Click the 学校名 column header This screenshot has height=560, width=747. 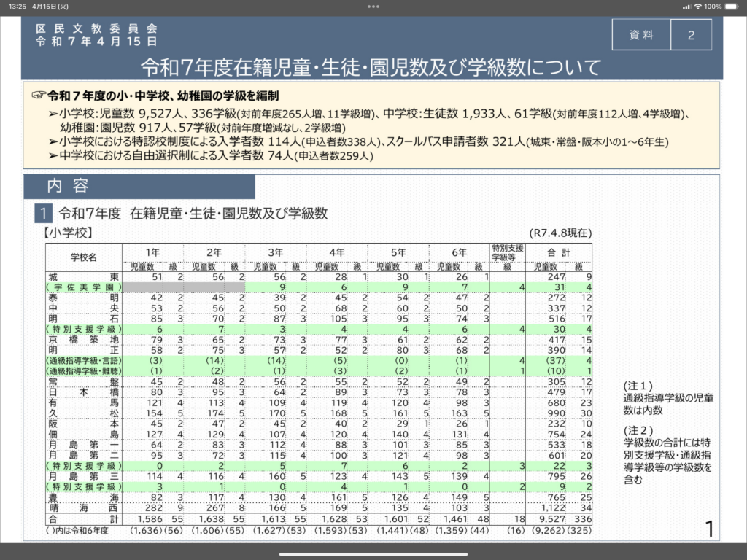(x=84, y=257)
